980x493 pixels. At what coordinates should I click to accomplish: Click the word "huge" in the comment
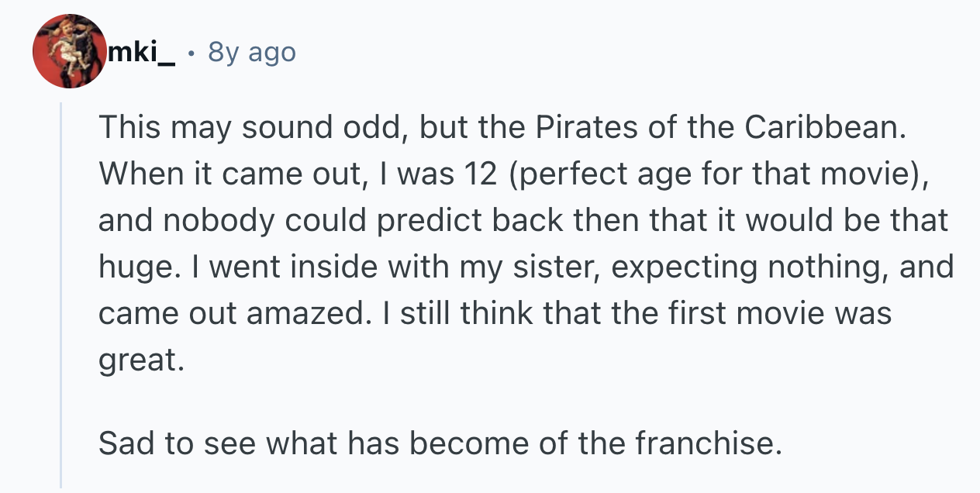click(x=131, y=267)
